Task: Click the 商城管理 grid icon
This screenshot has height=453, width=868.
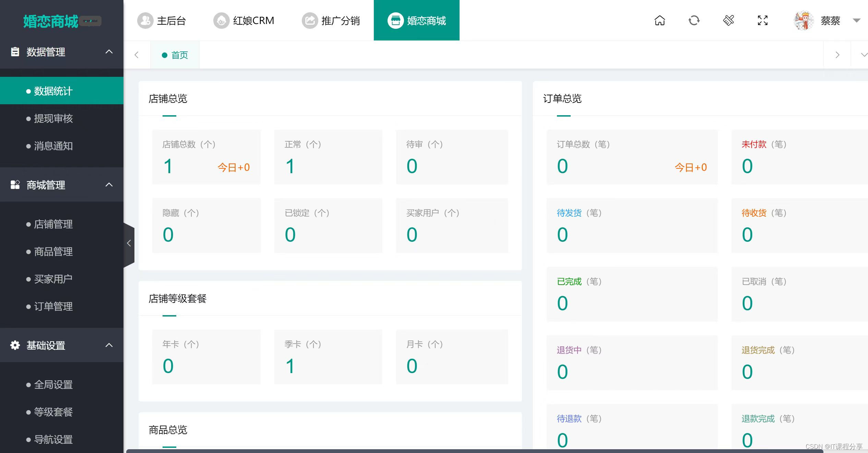Action: (x=15, y=185)
